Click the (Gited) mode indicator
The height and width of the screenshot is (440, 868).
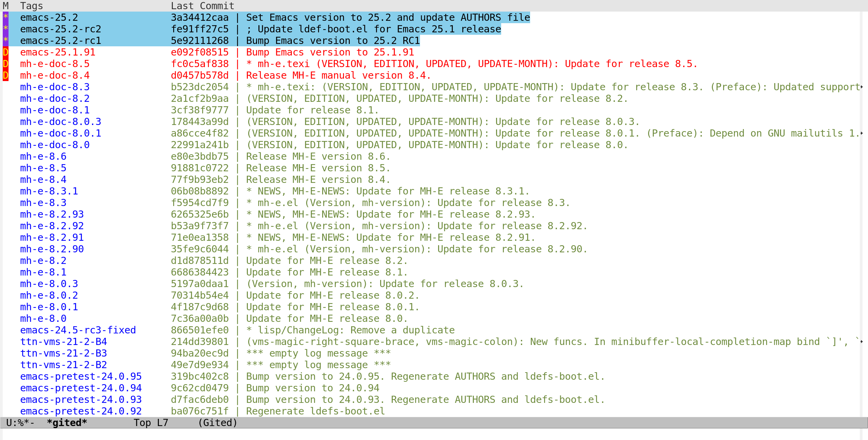[x=218, y=423]
